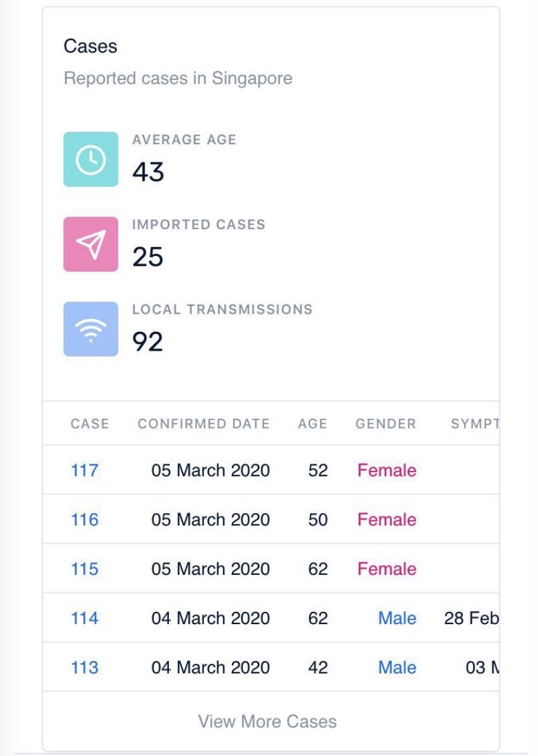The height and width of the screenshot is (756, 538).
Task: Click the average age value 43
Action: pos(148,173)
